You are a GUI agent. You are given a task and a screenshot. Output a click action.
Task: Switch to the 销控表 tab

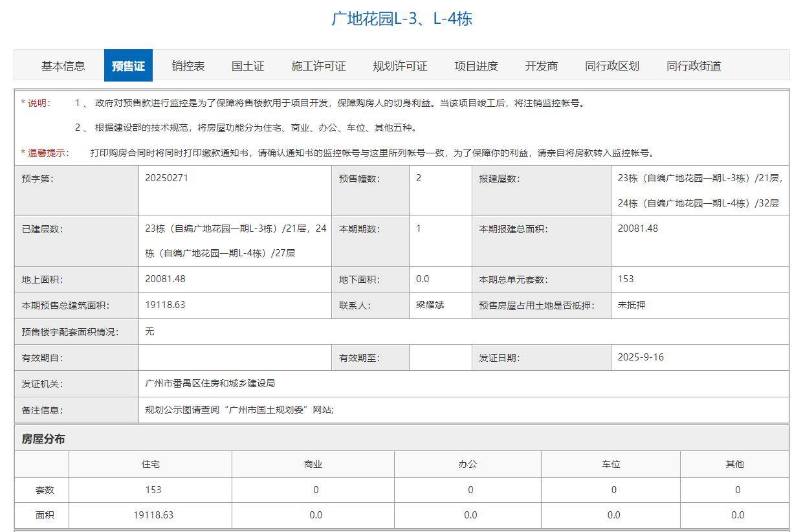(188, 66)
